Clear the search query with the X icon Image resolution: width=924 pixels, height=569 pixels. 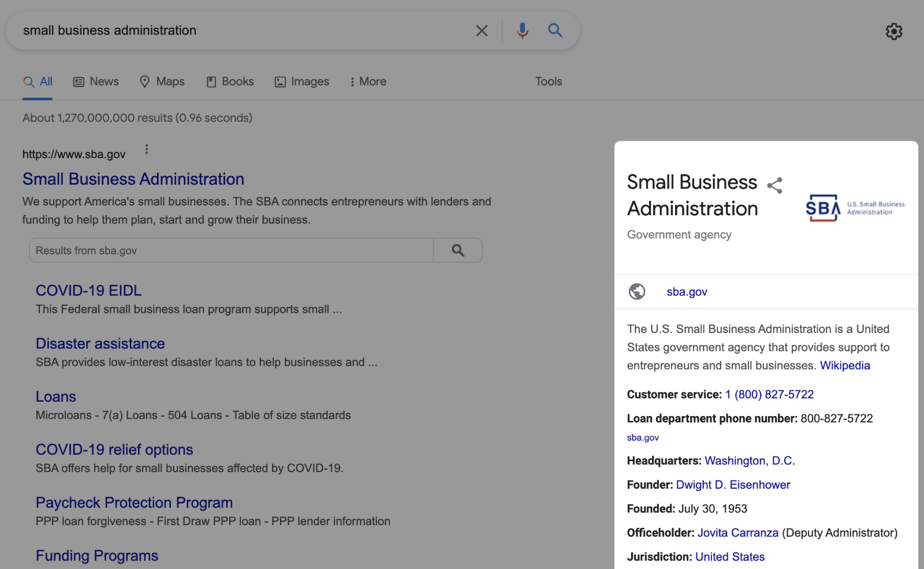482,31
